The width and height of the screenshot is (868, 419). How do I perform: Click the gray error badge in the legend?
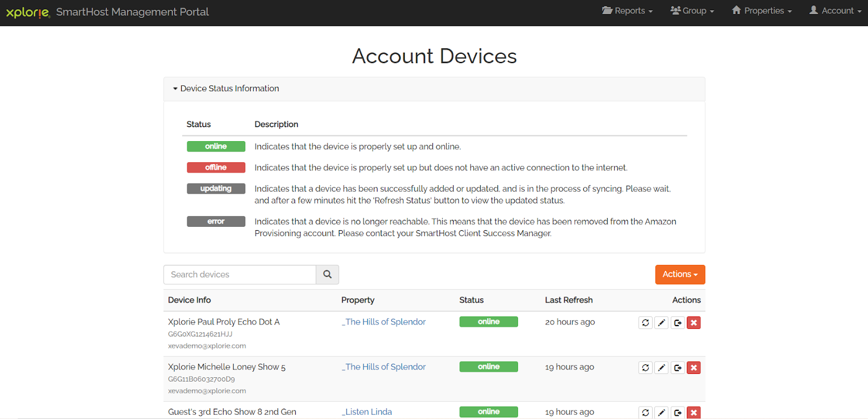click(x=216, y=221)
